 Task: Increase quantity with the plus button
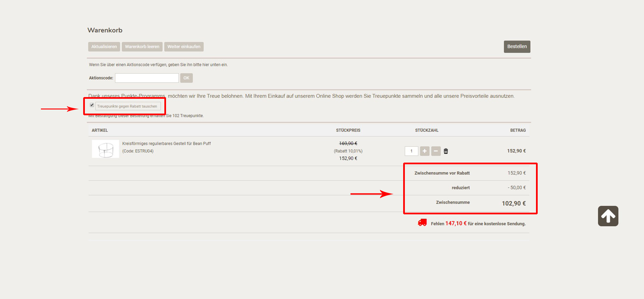[x=425, y=151]
